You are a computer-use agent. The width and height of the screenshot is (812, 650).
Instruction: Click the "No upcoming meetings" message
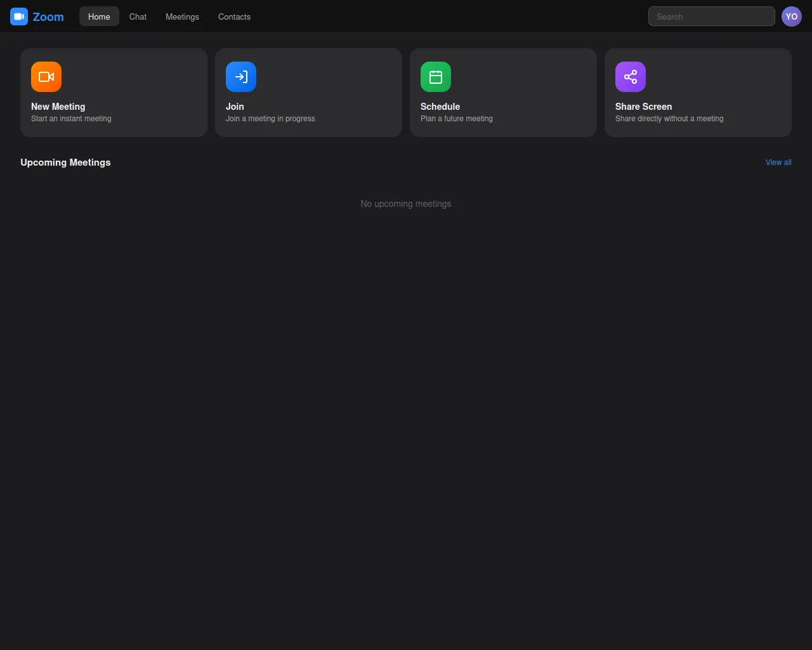click(x=406, y=204)
